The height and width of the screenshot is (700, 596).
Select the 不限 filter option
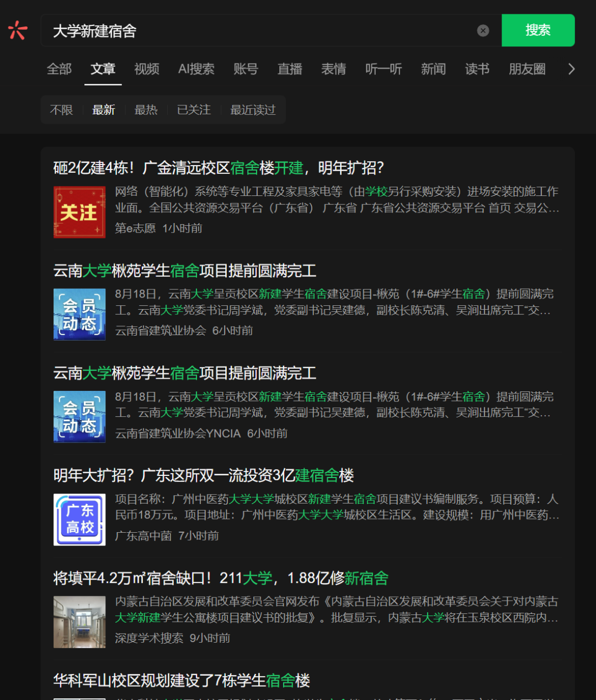tap(61, 110)
